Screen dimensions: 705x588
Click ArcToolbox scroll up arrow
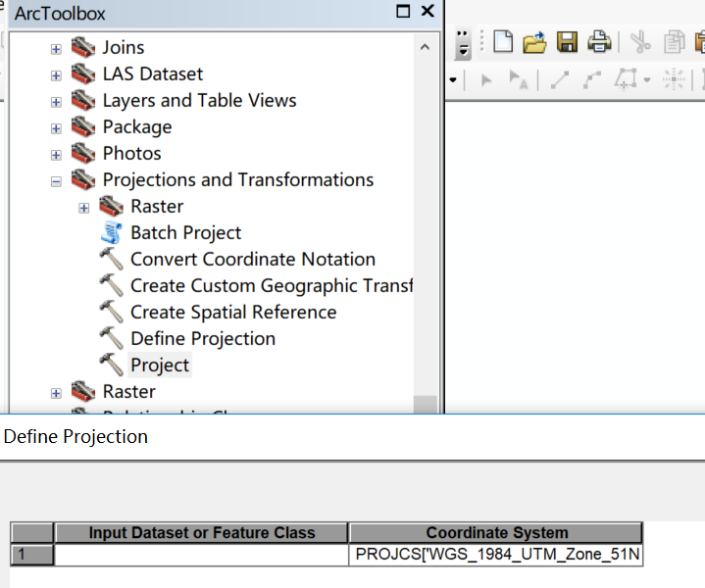tap(425, 47)
